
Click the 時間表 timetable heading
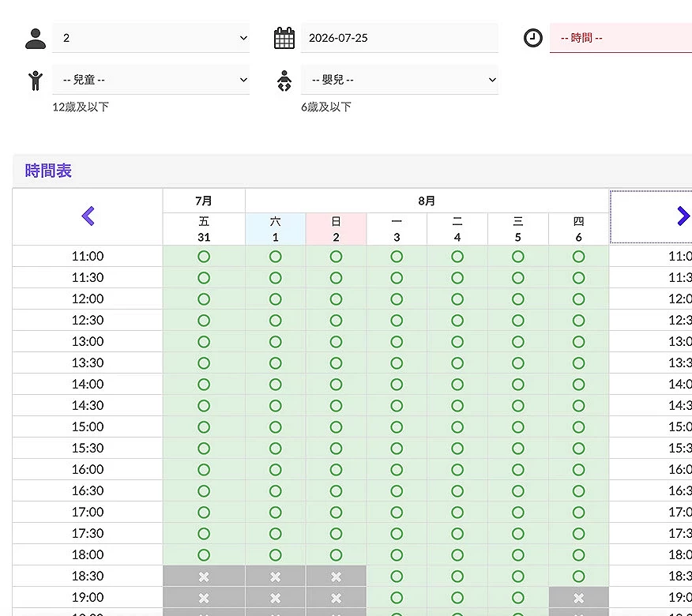[x=48, y=171]
